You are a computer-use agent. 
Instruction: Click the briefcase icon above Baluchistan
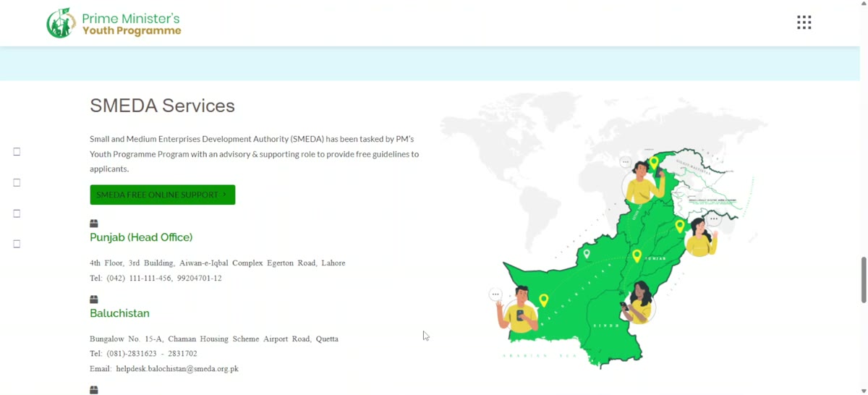pyautogui.click(x=94, y=300)
